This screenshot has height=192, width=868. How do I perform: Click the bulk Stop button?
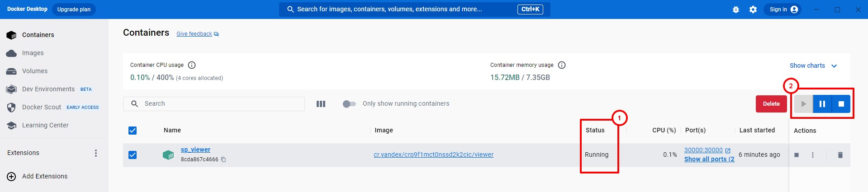841,104
